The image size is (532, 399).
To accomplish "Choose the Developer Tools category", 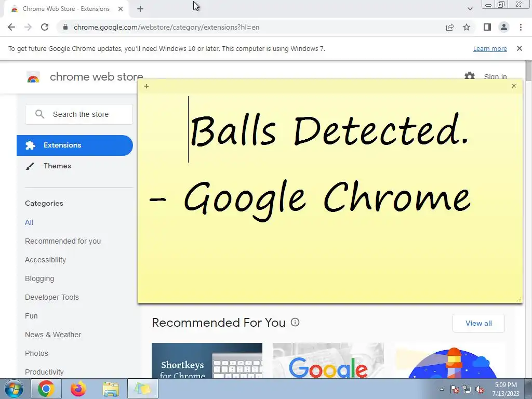I will (52, 297).
